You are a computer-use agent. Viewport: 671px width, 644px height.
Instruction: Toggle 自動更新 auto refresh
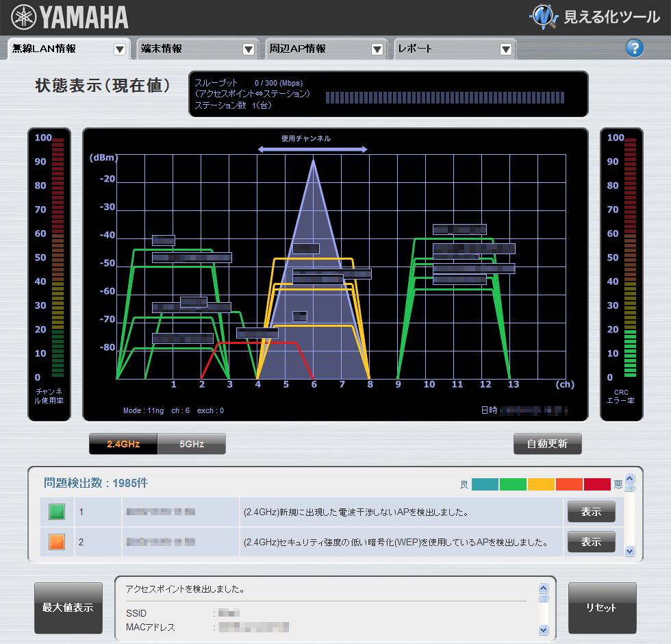pos(547,444)
